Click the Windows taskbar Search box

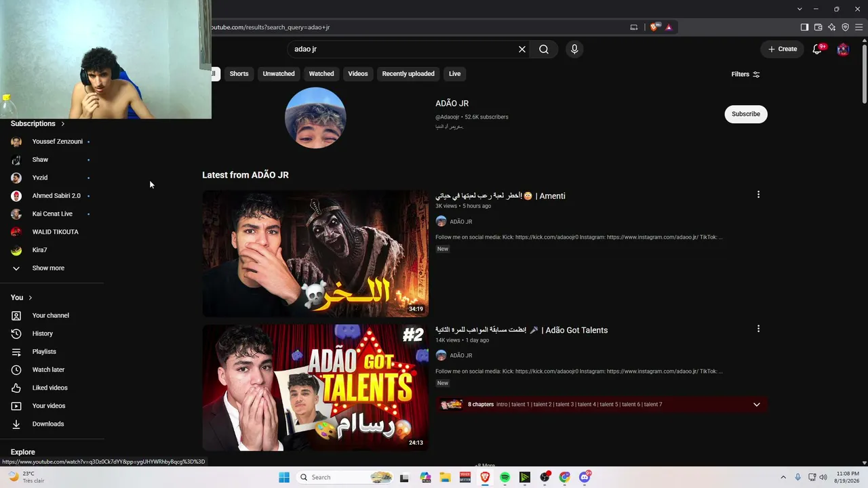click(x=345, y=477)
